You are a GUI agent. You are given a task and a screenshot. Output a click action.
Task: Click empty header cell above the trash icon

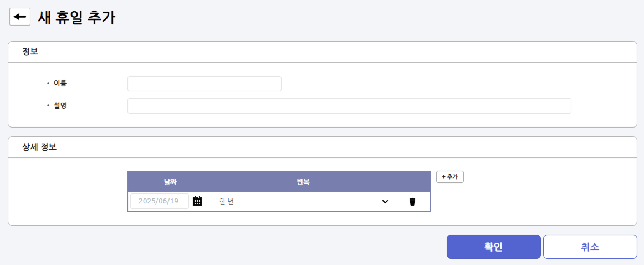pos(412,182)
